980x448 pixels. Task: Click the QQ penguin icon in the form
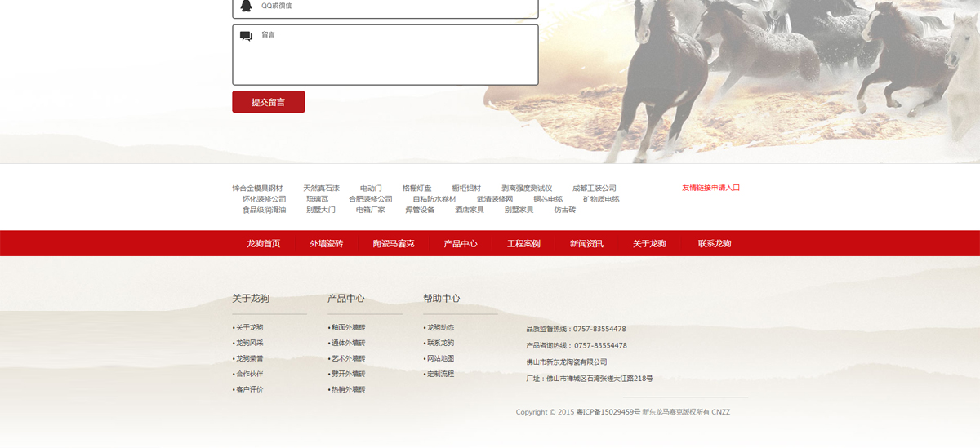click(x=246, y=6)
